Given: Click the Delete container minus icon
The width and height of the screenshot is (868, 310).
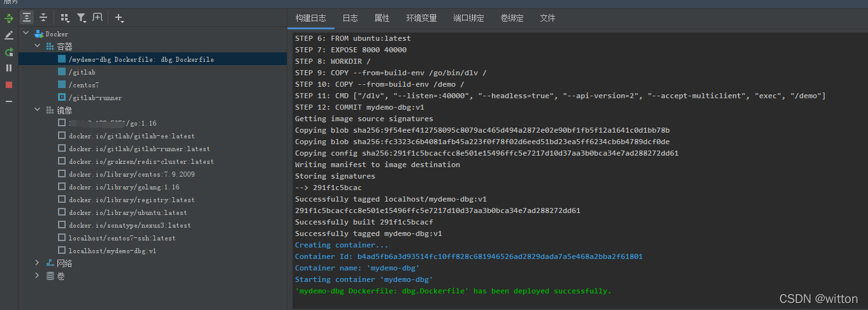Looking at the screenshot, I should point(9,101).
